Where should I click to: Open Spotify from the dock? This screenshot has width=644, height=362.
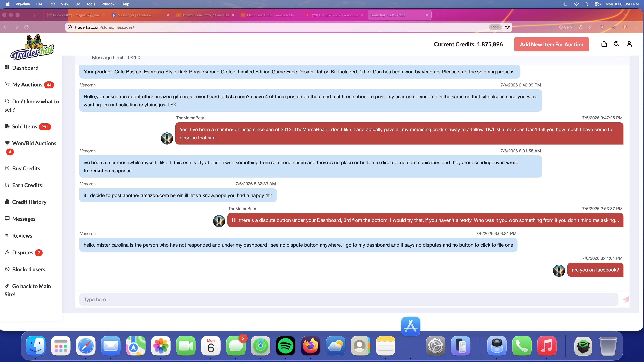[x=285, y=346]
